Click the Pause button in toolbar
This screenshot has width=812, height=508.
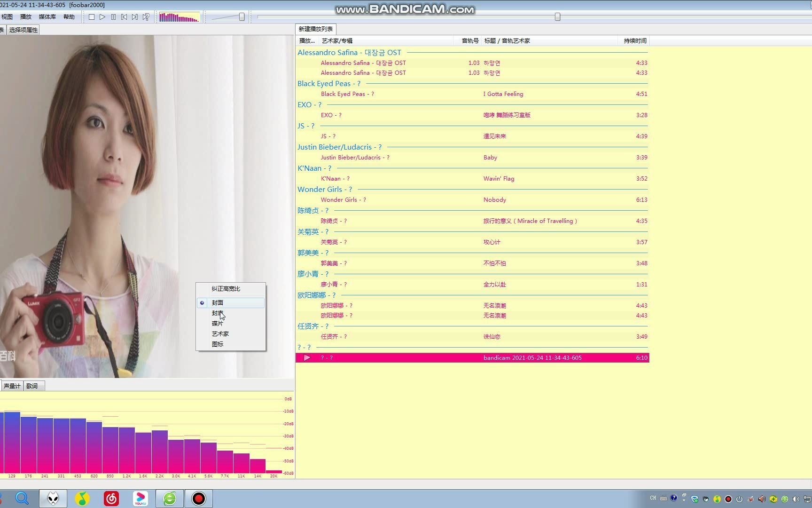tap(113, 17)
